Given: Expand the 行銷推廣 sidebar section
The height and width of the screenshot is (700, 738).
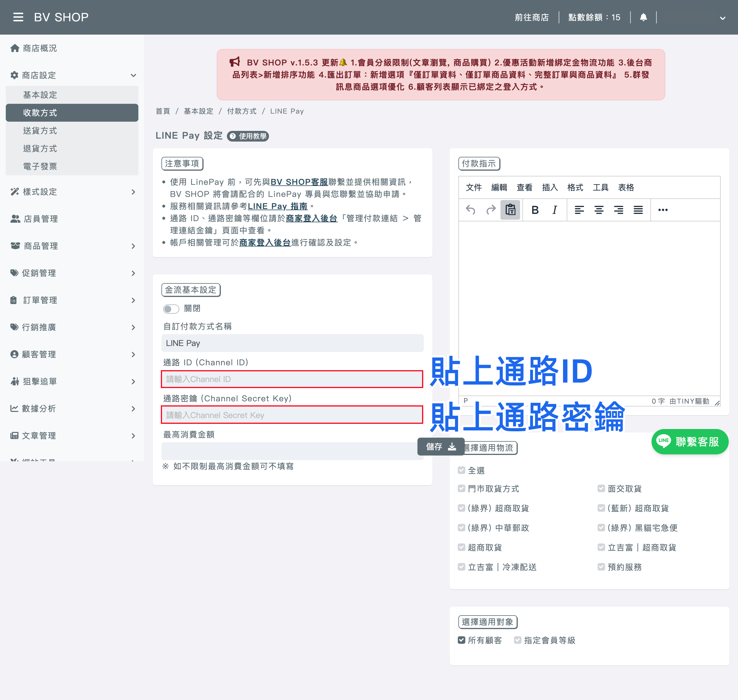Looking at the screenshot, I should tap(72, 327).
